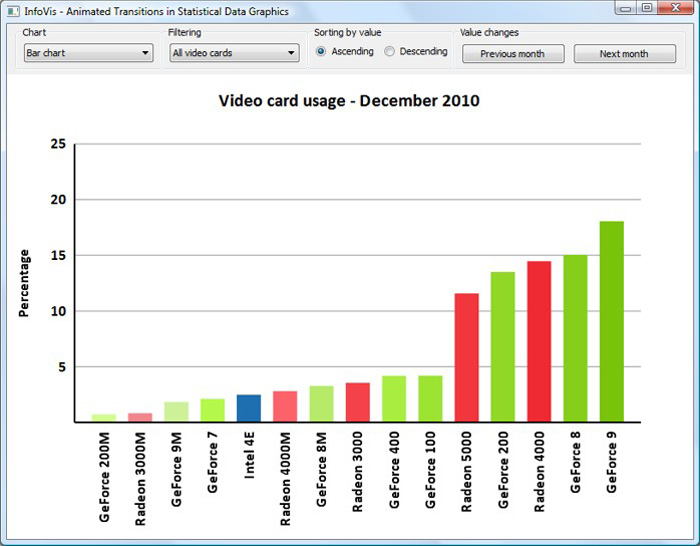Click the Filtering group label
Viewport: 700px width, 546px height.
(184, 33)
